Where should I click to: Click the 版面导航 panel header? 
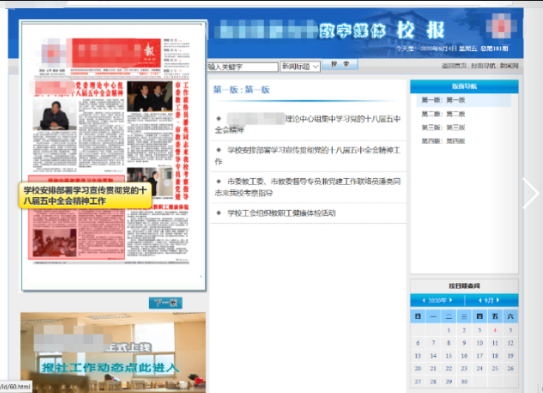coord(464,87)
